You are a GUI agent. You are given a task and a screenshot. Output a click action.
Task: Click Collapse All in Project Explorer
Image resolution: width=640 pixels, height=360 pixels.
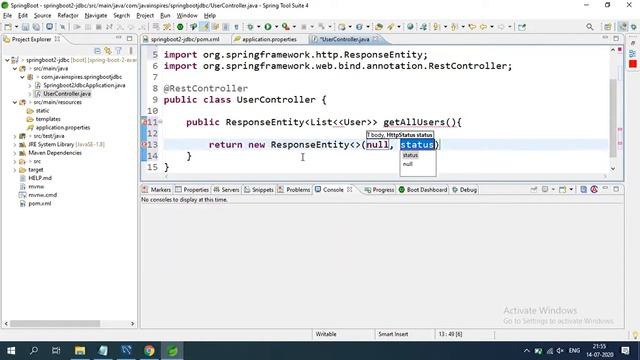click(x=97, y=51)
